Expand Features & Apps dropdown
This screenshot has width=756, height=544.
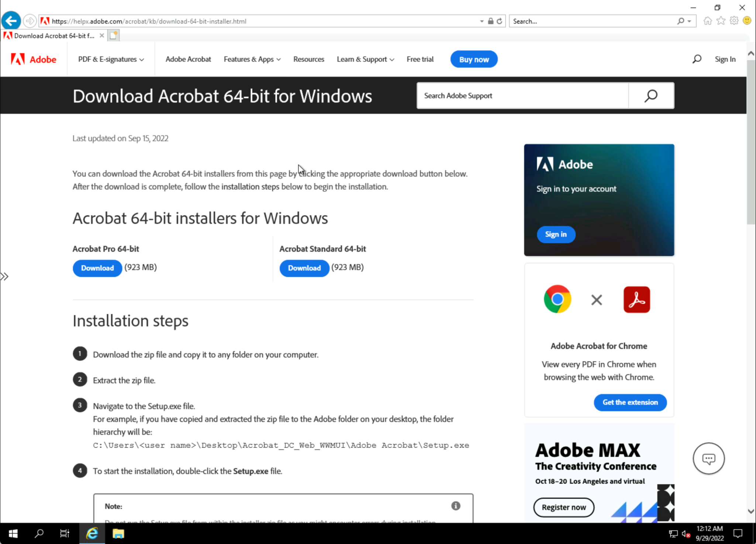[x=252, y=59]
